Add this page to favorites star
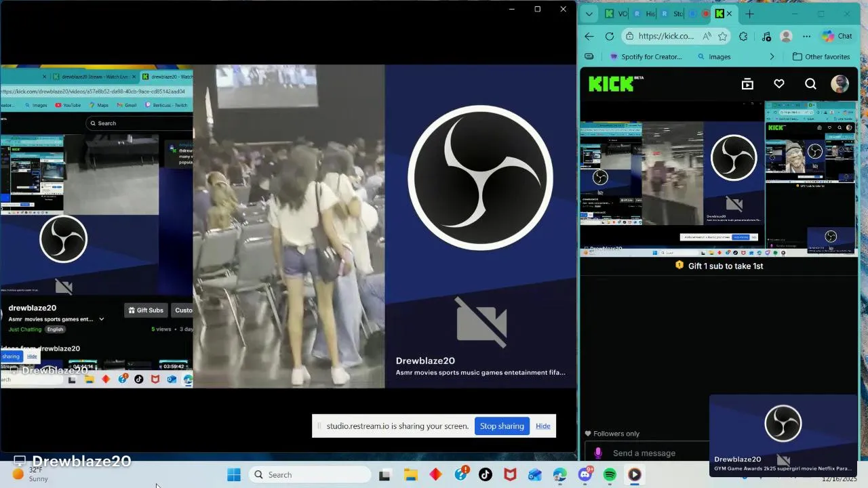 coord(723,37)
